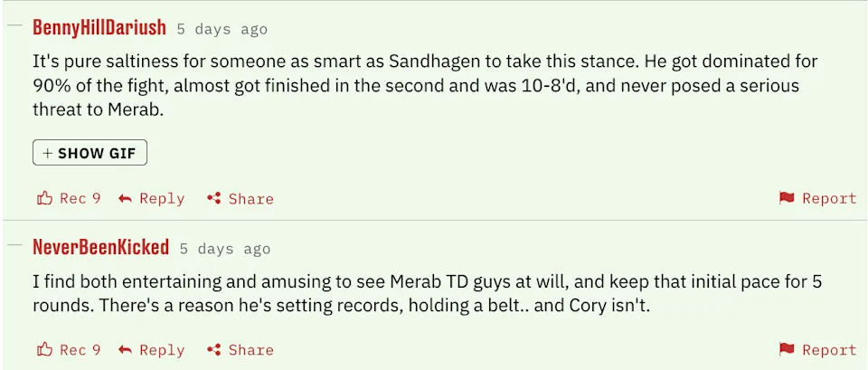This screenshot has height=370, width=868.
Task: Open NeverBeenKicked's user profile
Action: point(100,247)
